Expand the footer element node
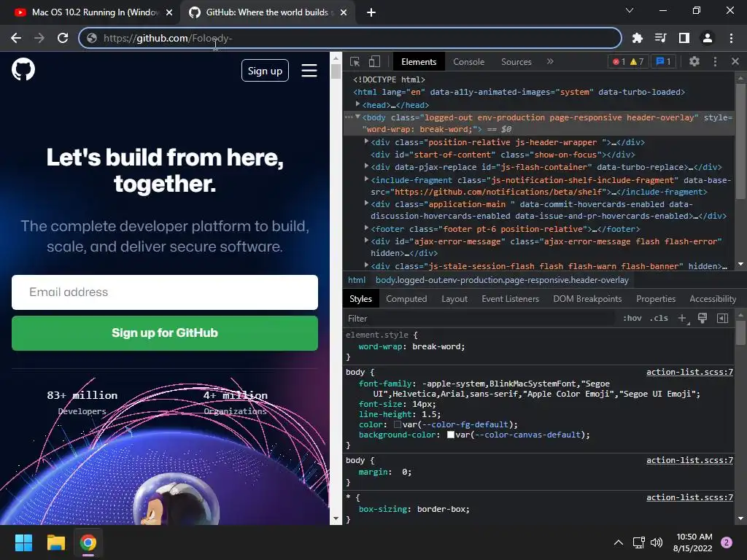 366,228
